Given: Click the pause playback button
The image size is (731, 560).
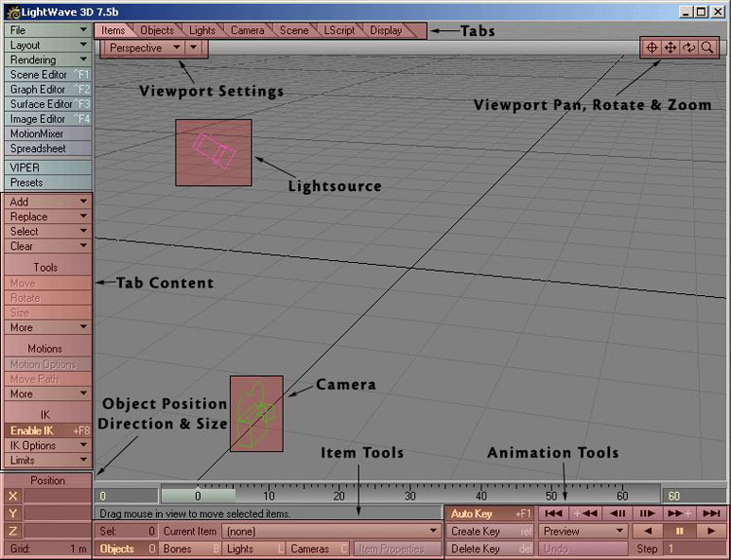Looking at the screenshot, I should coord(679,532).
